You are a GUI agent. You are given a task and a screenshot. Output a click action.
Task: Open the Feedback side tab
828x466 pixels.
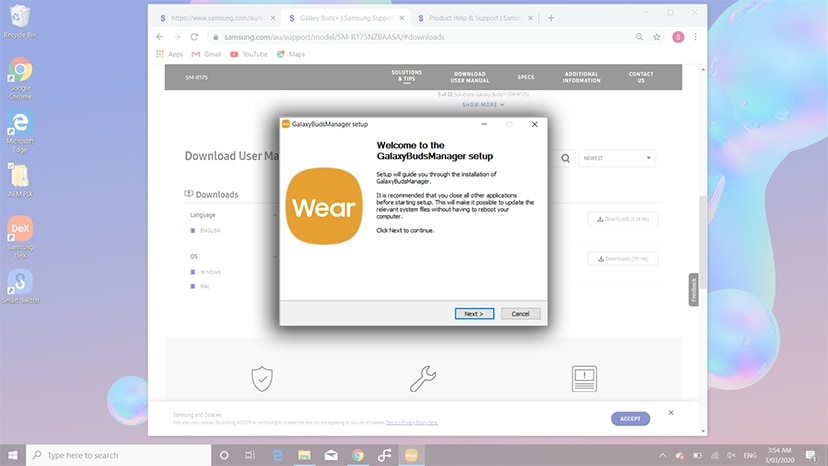click(693, 290)
